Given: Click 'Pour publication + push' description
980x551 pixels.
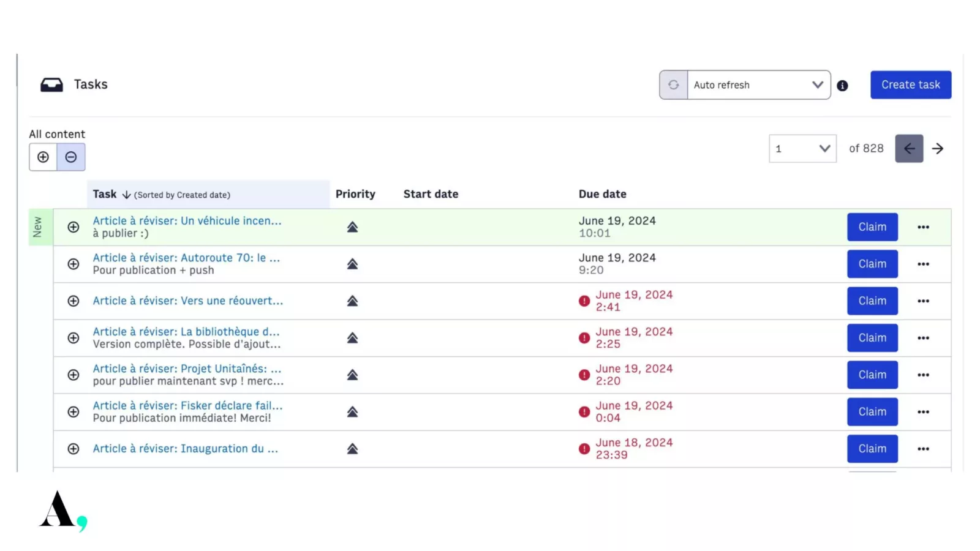Looking at the screenshot, I should [x=154, y=271].
